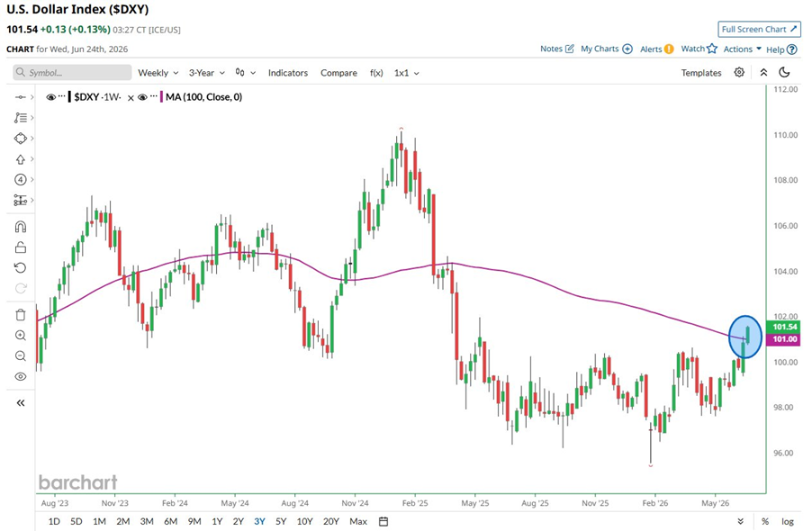Select the 5Y time range

[281, 521]
